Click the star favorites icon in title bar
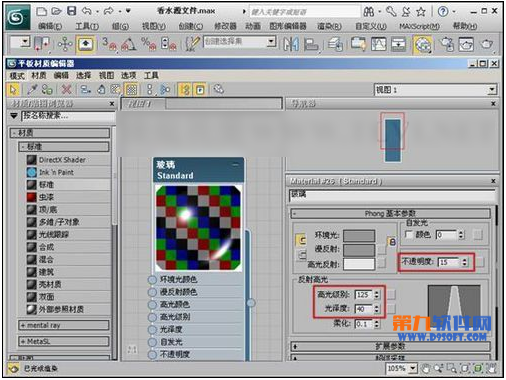This screenshot has width=506, height=380. [421, 12]
